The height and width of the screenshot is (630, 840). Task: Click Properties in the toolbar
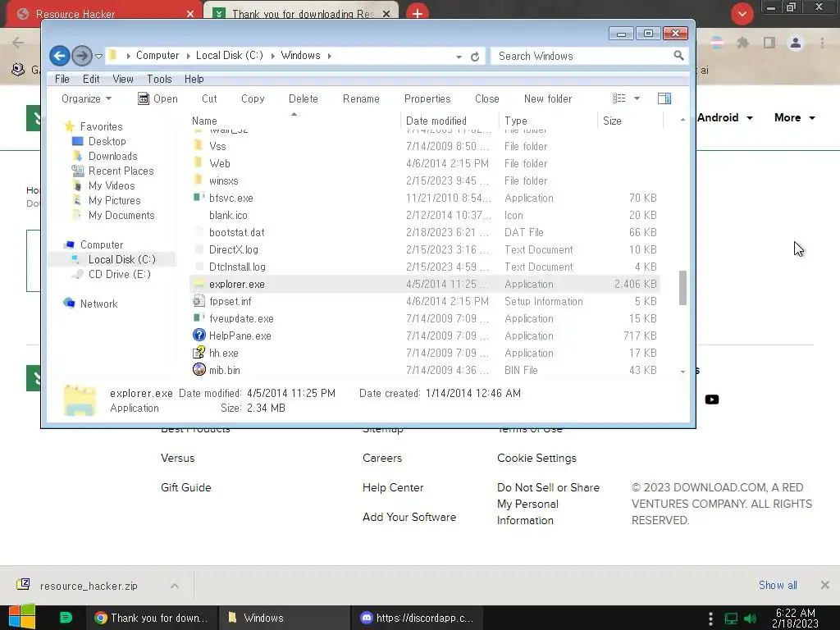(427, 98)
